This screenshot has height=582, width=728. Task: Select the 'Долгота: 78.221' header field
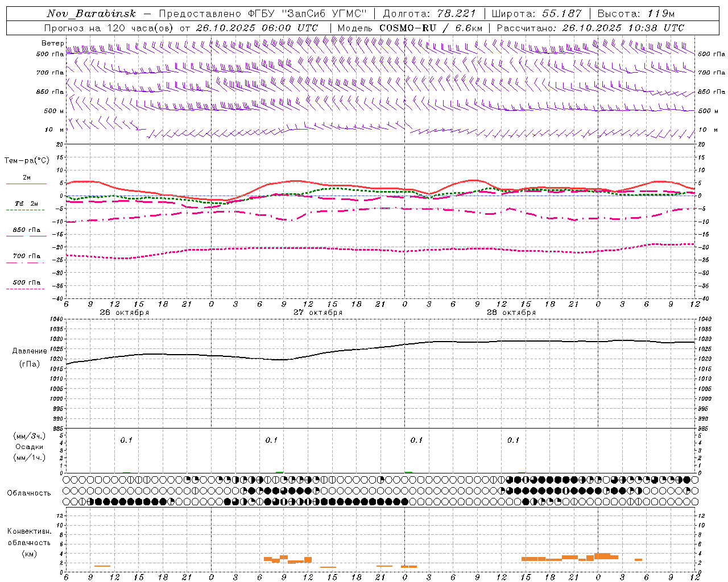429,14
